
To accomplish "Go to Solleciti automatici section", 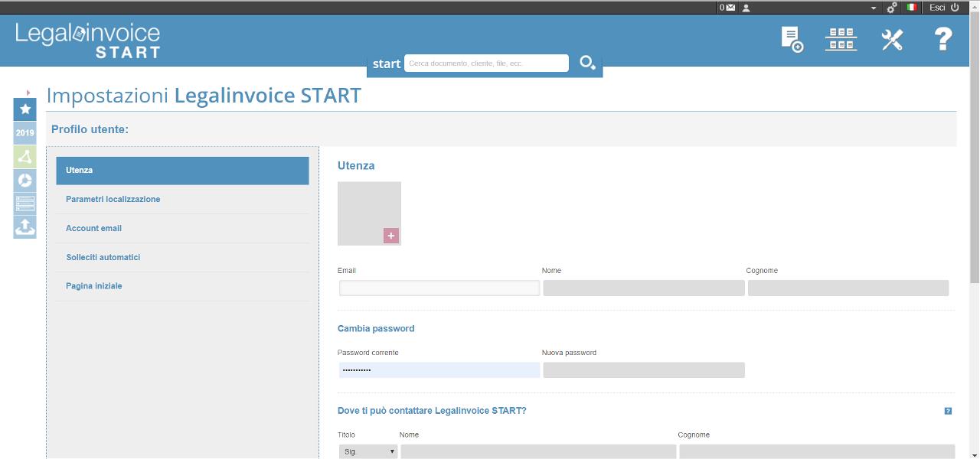I will click(x=103, y=257).
